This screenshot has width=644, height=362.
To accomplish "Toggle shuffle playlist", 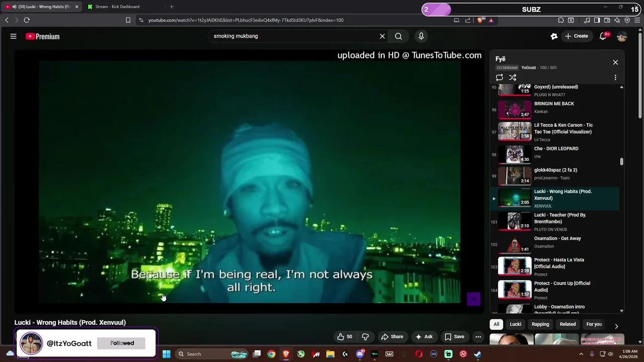I will coord(513,77).
